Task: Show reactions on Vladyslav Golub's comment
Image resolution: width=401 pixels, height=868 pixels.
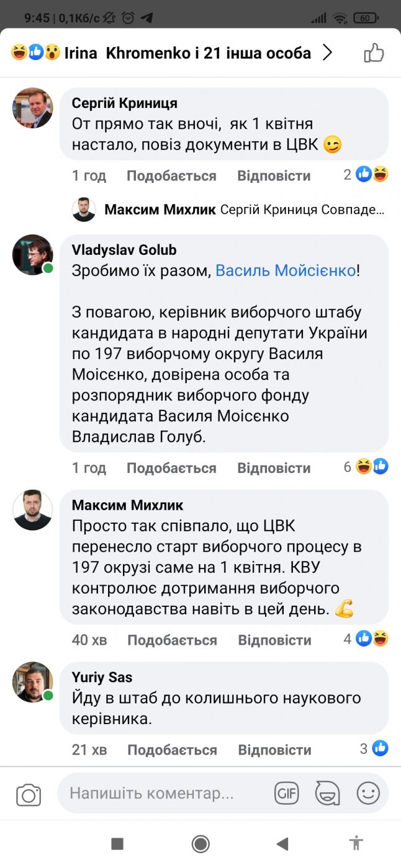Action: [x=373, y=467]
